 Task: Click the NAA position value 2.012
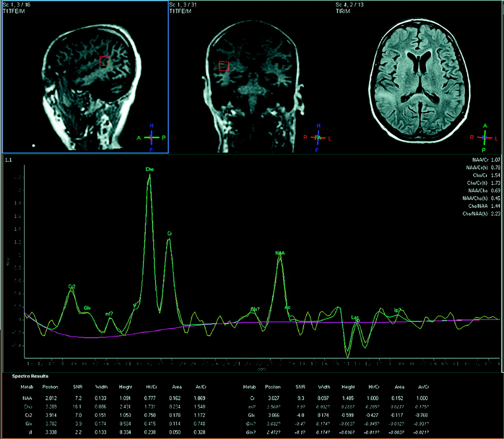coord(50,398)
